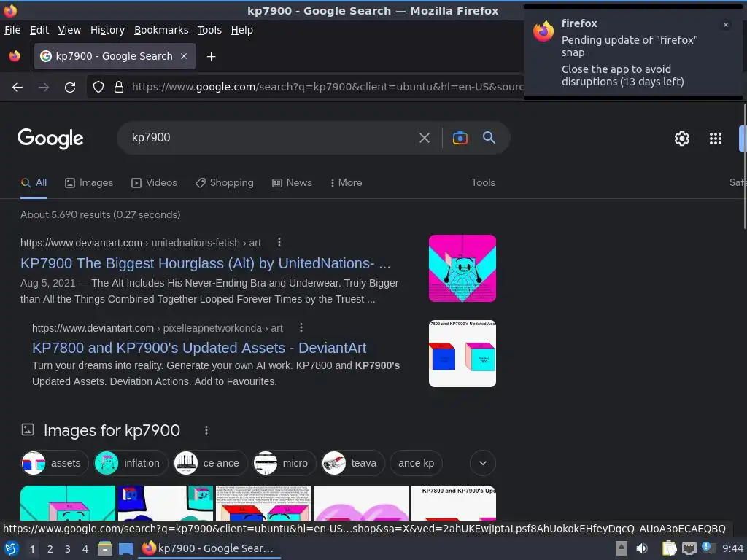Image resolution: width=747 pixels, height=560 pixels.
Task: Switch to workspace 4 in taskbar
Action: click(85, 549)
